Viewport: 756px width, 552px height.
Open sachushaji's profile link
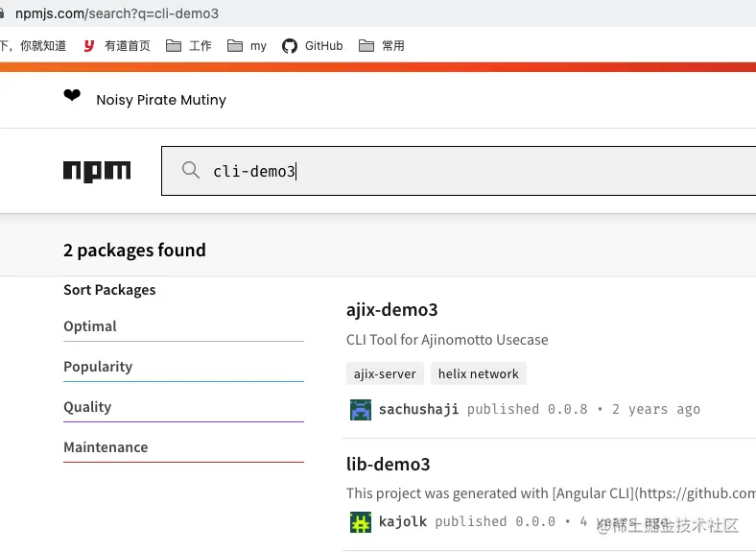(x=418, y=409)
